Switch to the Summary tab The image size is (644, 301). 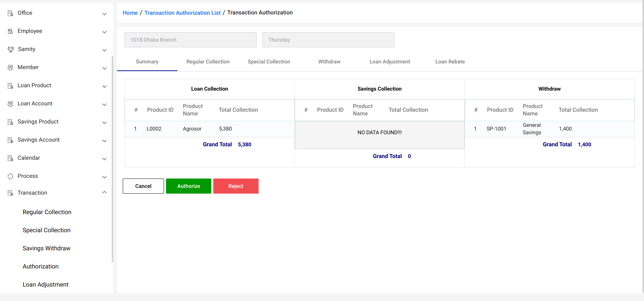147,62
